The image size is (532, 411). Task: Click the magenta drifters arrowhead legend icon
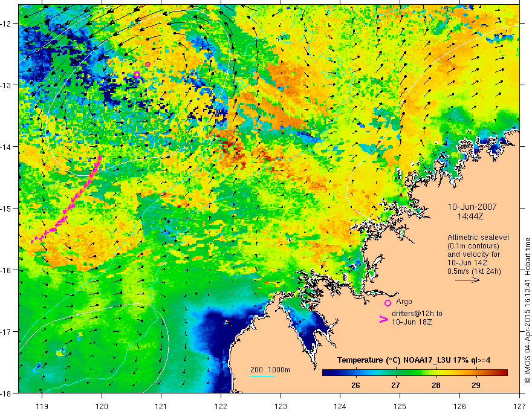383,319
